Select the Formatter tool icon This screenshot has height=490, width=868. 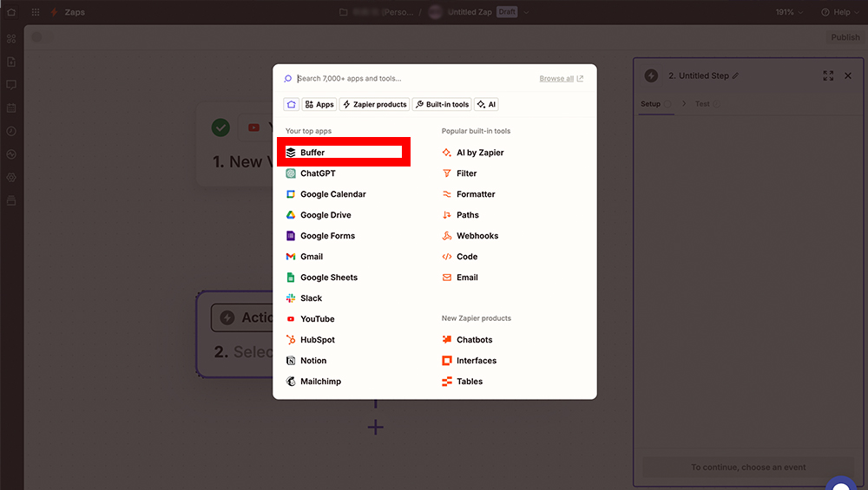(447, 194)
